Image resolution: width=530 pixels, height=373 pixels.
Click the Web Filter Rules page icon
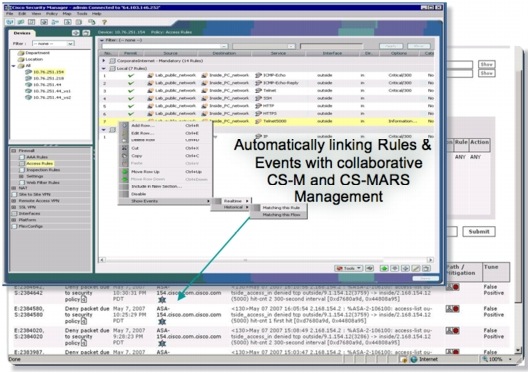pos(22,183)
